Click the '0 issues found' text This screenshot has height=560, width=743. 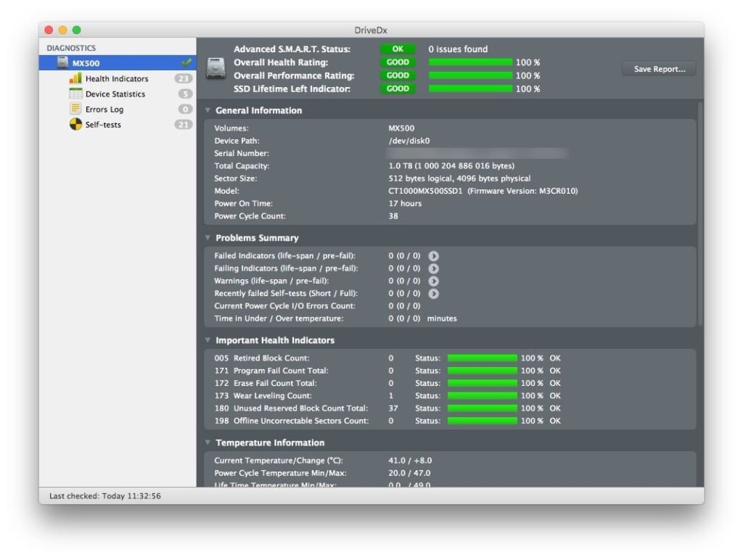pos(458,49)
